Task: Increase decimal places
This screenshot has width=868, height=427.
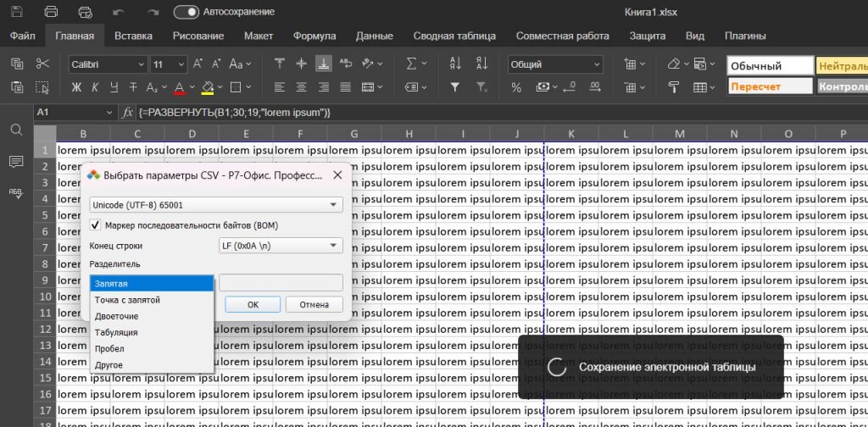Action: [x=595, y=87]
